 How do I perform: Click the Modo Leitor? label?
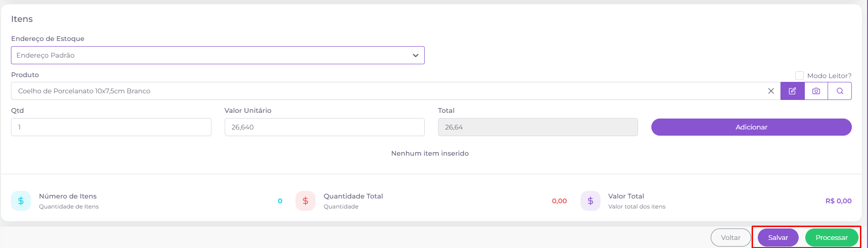829,76
